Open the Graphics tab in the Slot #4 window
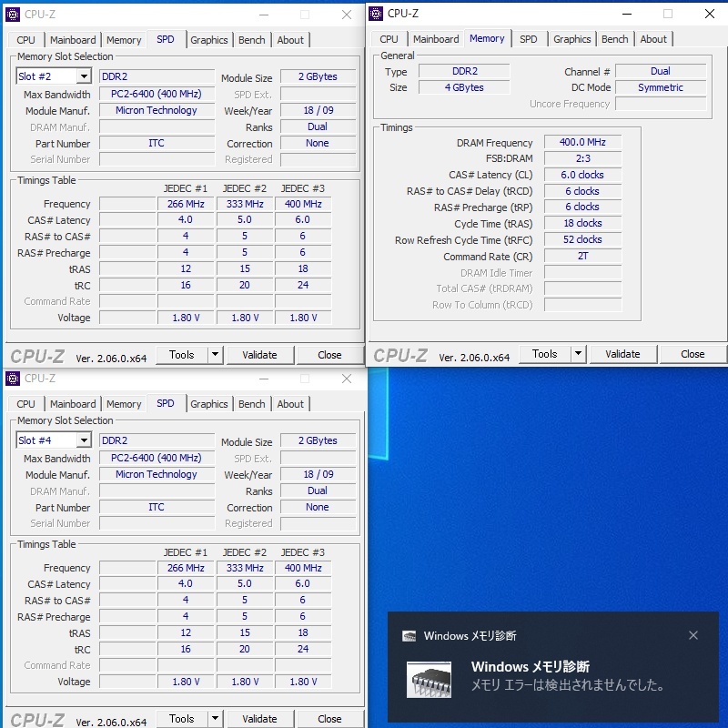The image size is (728, 728). pos(209,404)
